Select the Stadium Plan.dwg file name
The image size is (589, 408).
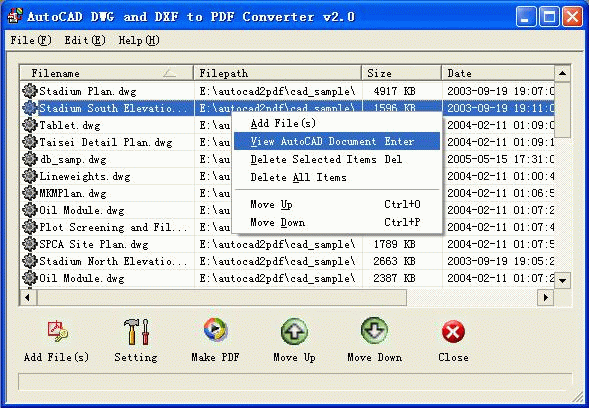click(x=88, y=91)
